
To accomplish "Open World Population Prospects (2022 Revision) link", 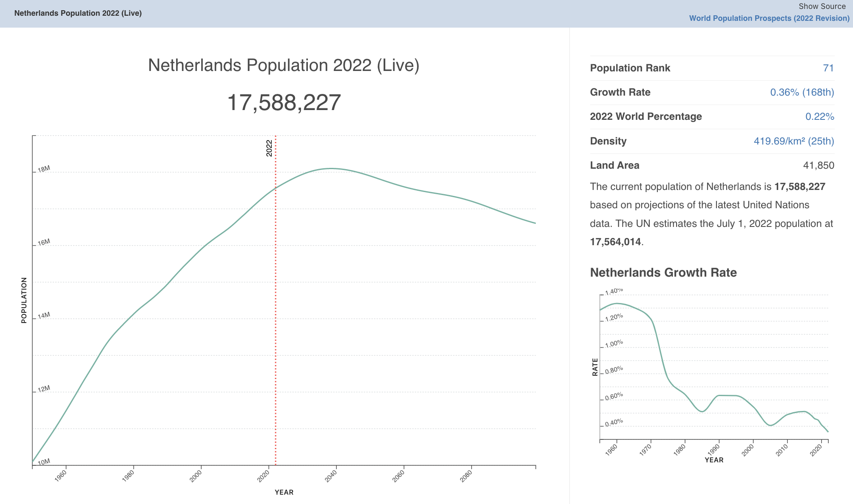I will (769, 18).
